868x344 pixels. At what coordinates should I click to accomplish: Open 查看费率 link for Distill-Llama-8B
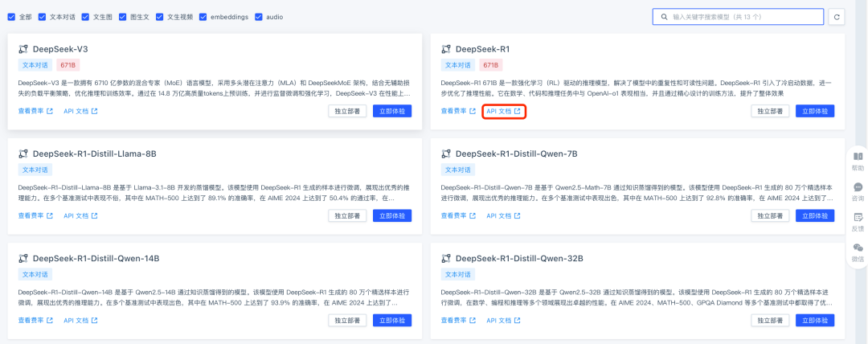tap(35, 216)
